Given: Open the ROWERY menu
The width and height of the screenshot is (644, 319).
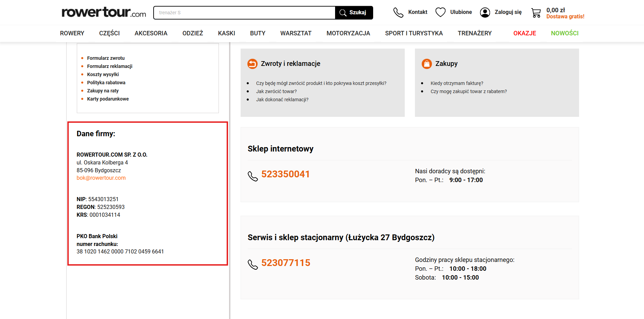Looking at the screenshot, I should 72,33.
